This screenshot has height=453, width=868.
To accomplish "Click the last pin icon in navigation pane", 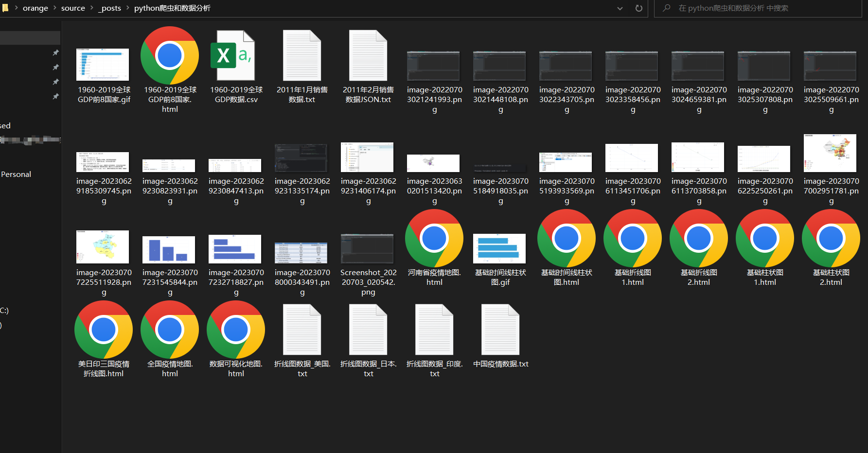I will pos(55,97).
